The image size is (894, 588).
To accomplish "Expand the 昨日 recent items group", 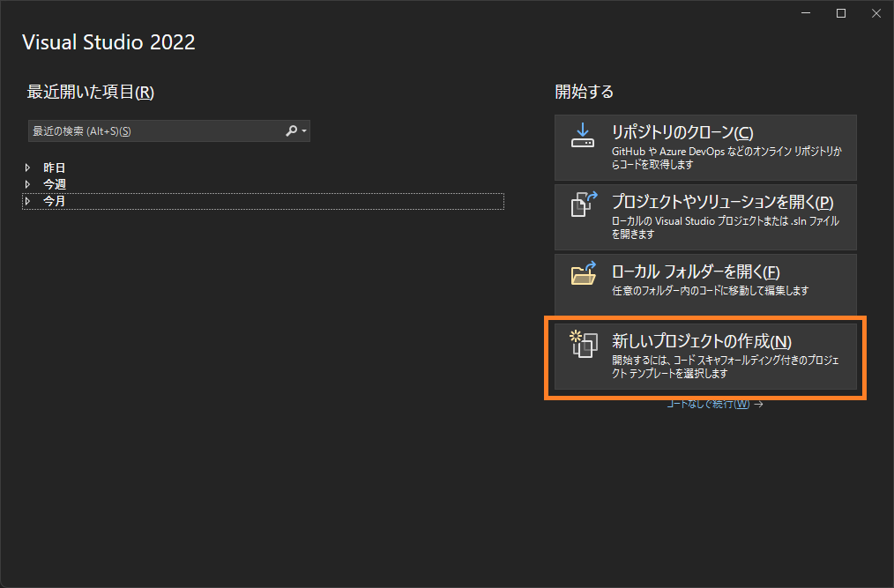I will point(27,167).
